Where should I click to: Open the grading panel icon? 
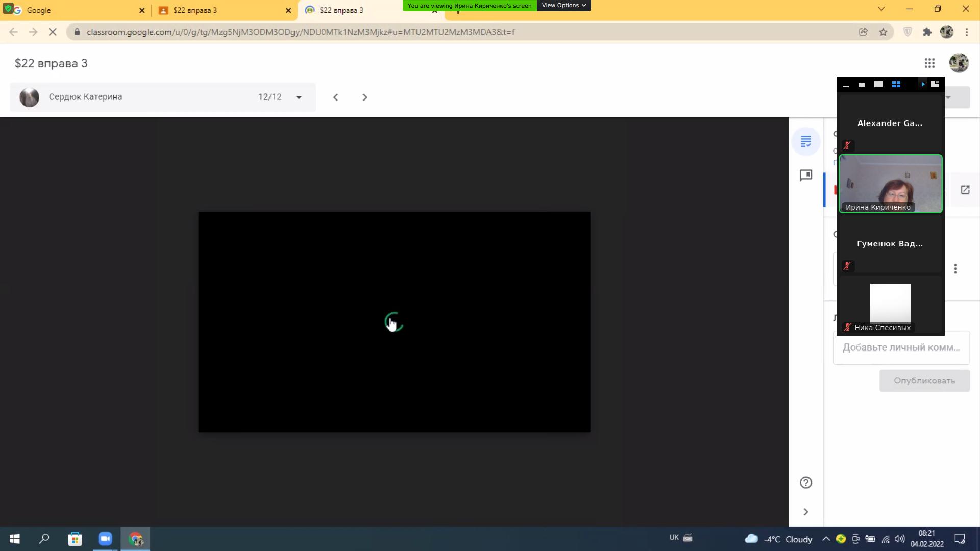(x=806, y=141)
